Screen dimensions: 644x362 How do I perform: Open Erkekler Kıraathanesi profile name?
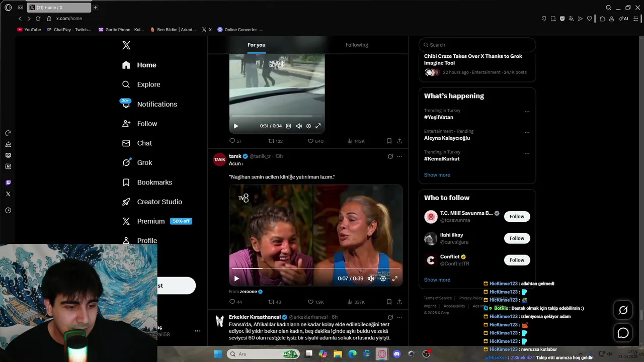pos(255,317)
